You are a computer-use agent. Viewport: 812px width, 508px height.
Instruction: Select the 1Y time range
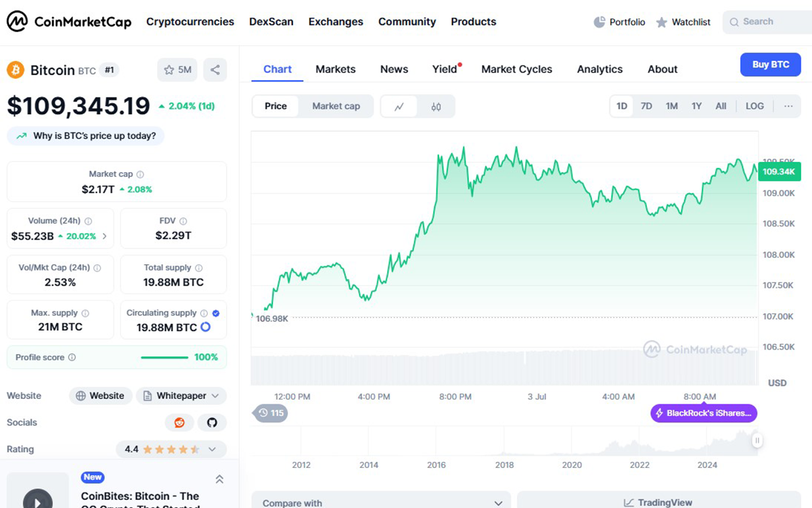(696, 106)
